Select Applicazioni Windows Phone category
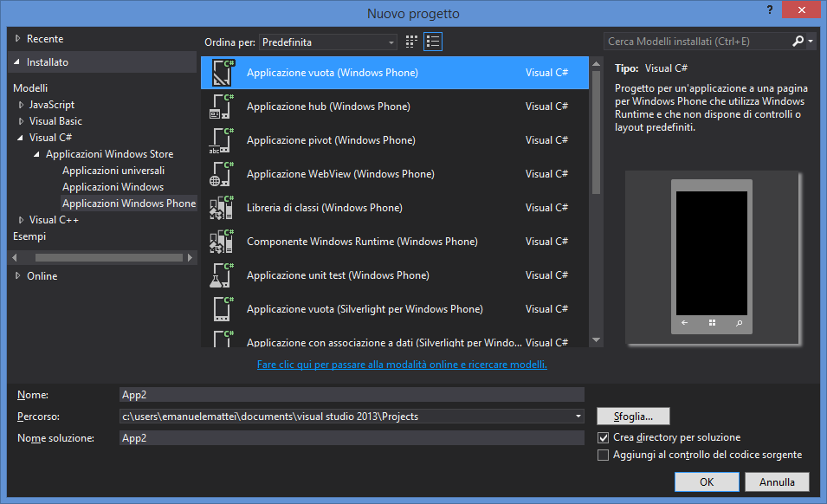This screenshot has width=827, height=504. click(129, 203)
